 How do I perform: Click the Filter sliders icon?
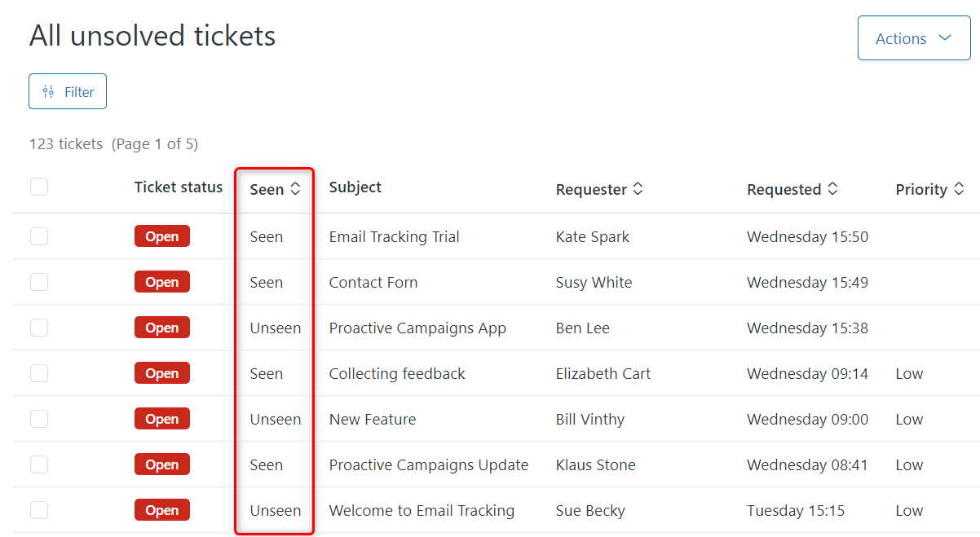pyautogui.click(x=49, y=90)
